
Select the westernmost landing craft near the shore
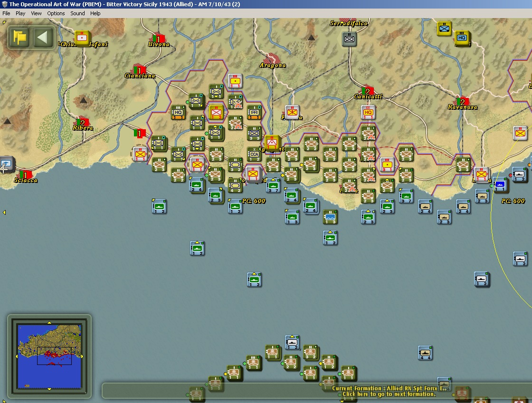159,206
